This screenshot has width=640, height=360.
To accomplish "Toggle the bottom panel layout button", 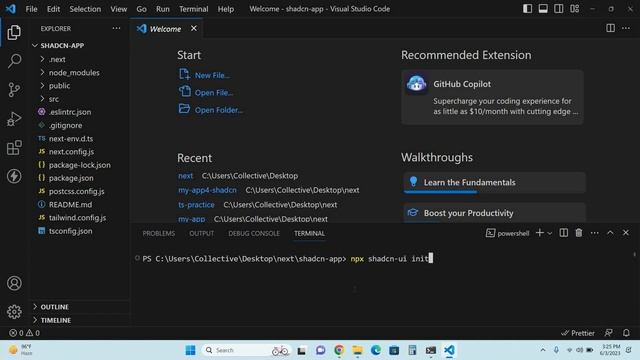I will [543, 9].
